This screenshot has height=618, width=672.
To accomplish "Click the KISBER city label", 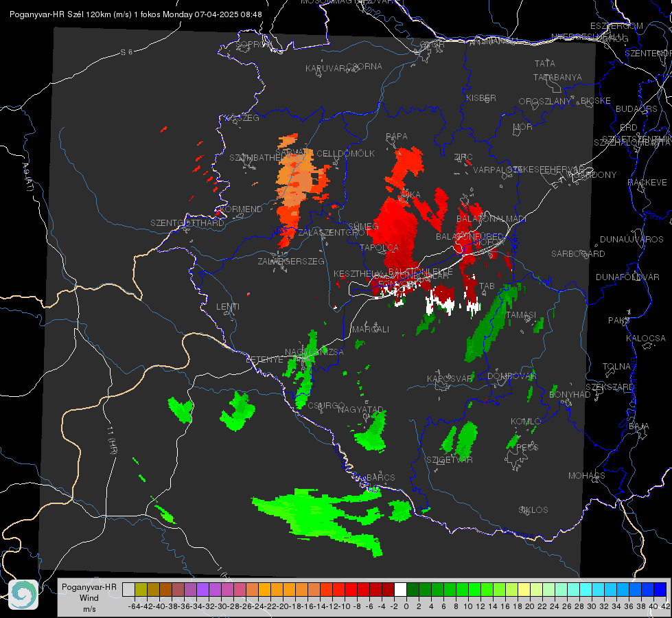I will [481, 98].
